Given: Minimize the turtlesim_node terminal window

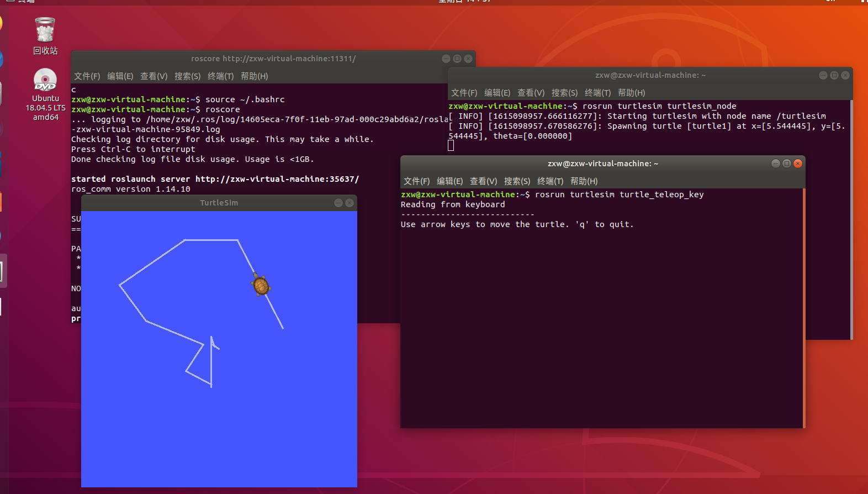Looking at the screenshot, I should pos(823,75).
